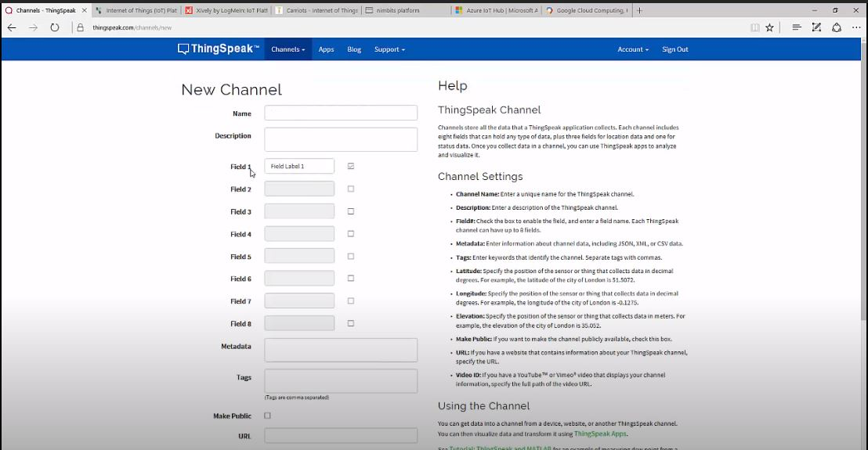Click the ThingSpeak logo

click(218, 49)
